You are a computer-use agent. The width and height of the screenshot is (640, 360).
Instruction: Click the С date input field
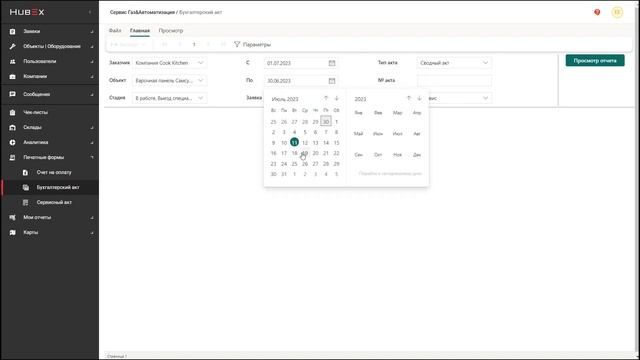tap(301, 63)
